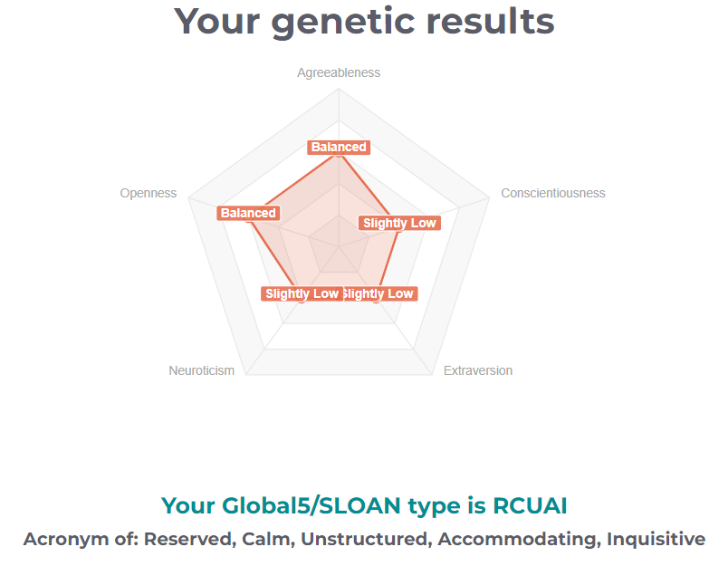Click the Extraversion axis label
Viewport: 728px width, 566px height.
[x=478, y=370]
